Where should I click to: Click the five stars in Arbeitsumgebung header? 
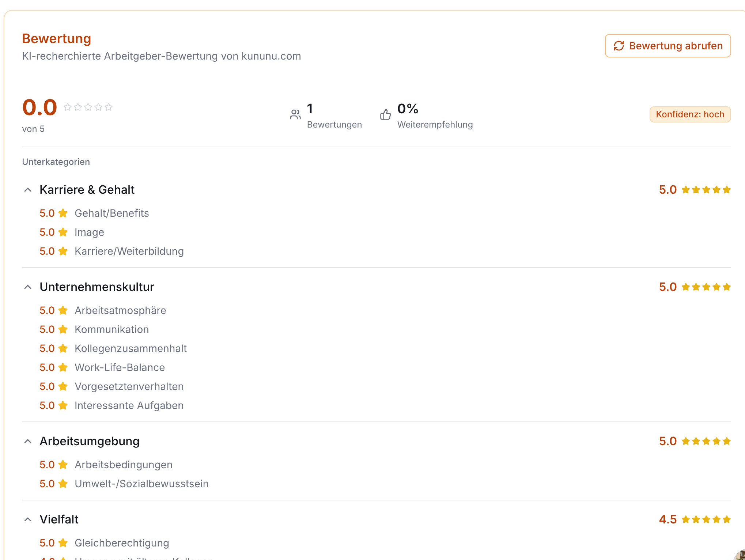[706, 441]
